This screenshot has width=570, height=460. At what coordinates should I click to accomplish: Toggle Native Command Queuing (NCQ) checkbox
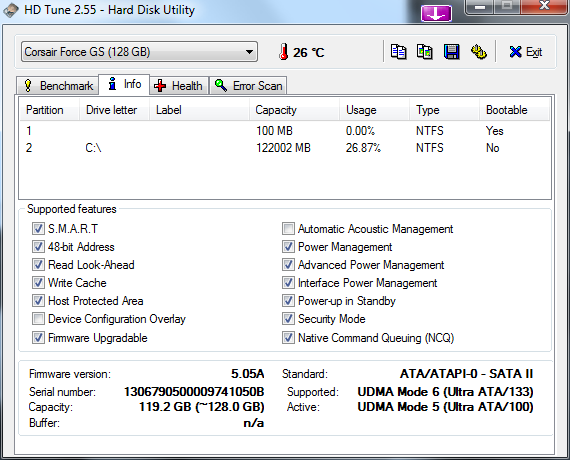coord(288,337)
